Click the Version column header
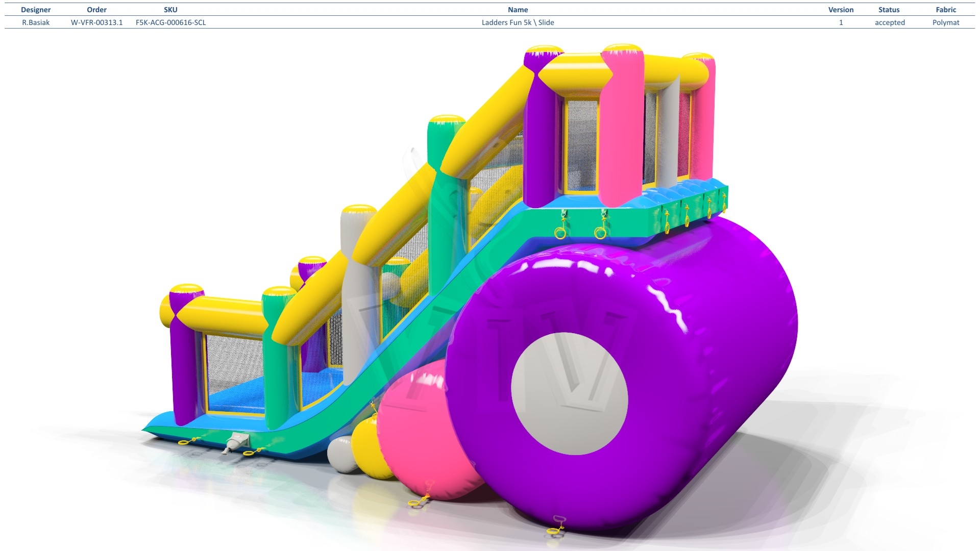 841,10
